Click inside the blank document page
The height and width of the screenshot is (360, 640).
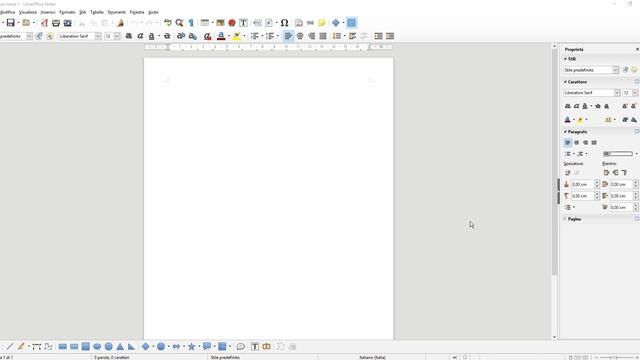click(268, 198)
